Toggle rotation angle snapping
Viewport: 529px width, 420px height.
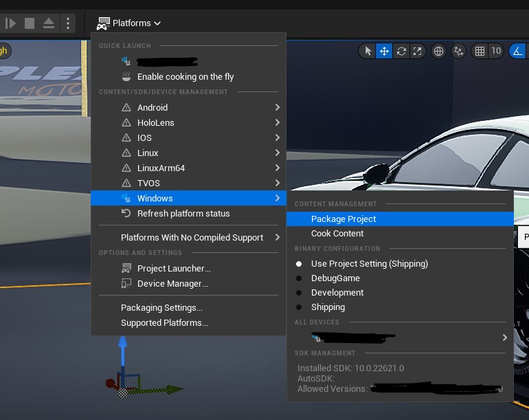pyautogui.click(x=518, y=51)
